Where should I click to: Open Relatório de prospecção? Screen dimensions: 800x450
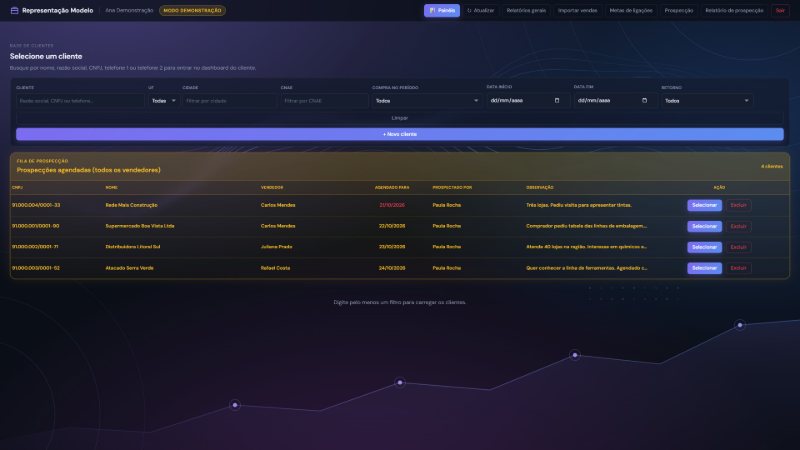coord(734,10)
